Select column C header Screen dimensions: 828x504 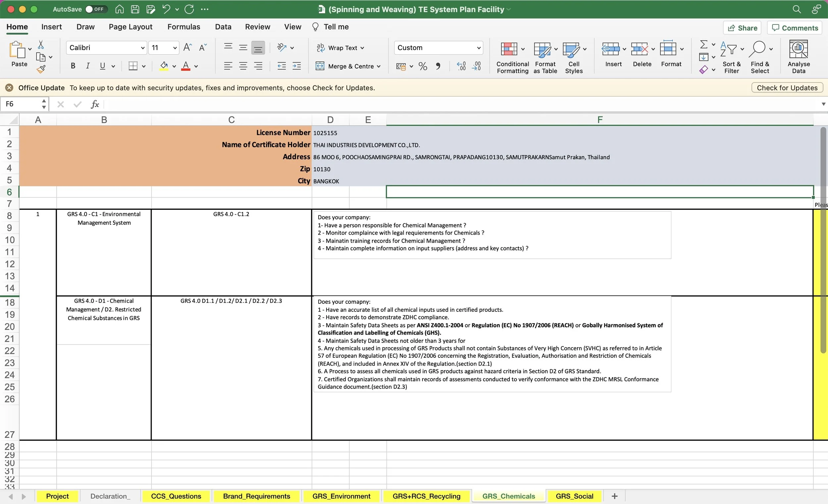coord(232,119)
